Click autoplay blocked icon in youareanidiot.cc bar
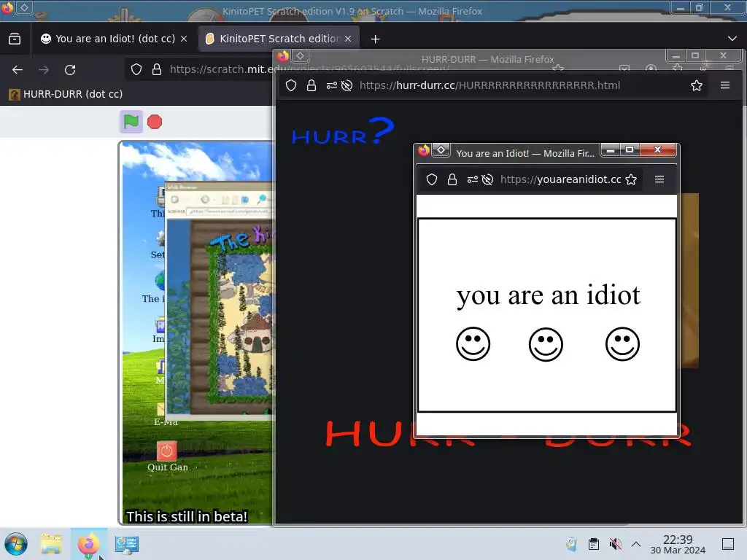 coord(487,179)
